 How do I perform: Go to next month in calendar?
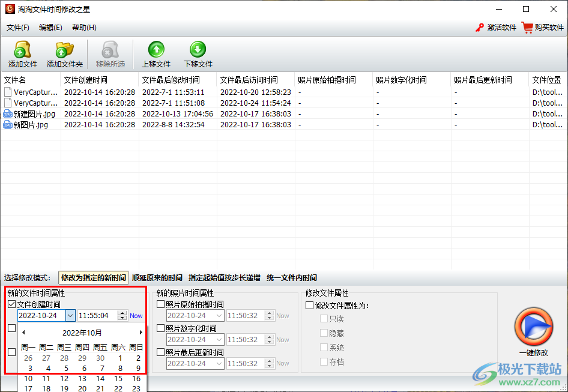pos(141,332)
